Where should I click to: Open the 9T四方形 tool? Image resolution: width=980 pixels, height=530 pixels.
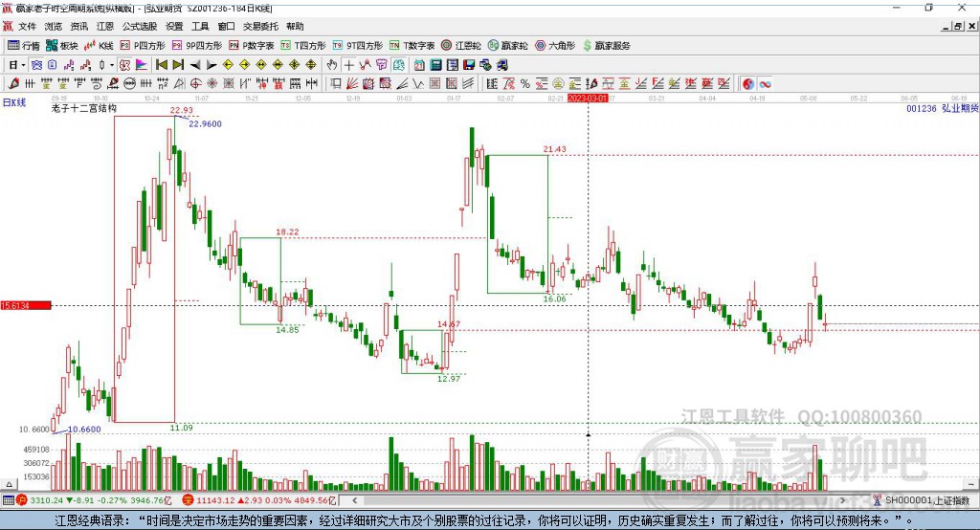pyautogui.click(x=358, y=46)
